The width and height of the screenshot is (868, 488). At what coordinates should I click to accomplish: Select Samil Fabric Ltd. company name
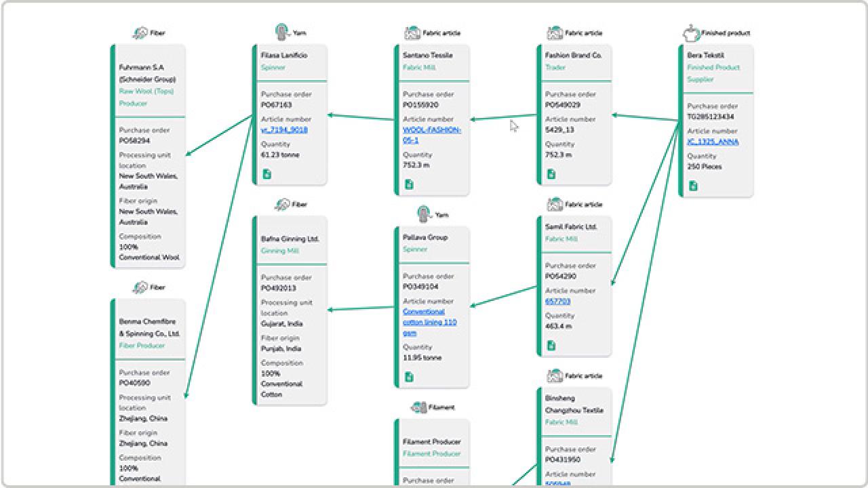(571, 227)
